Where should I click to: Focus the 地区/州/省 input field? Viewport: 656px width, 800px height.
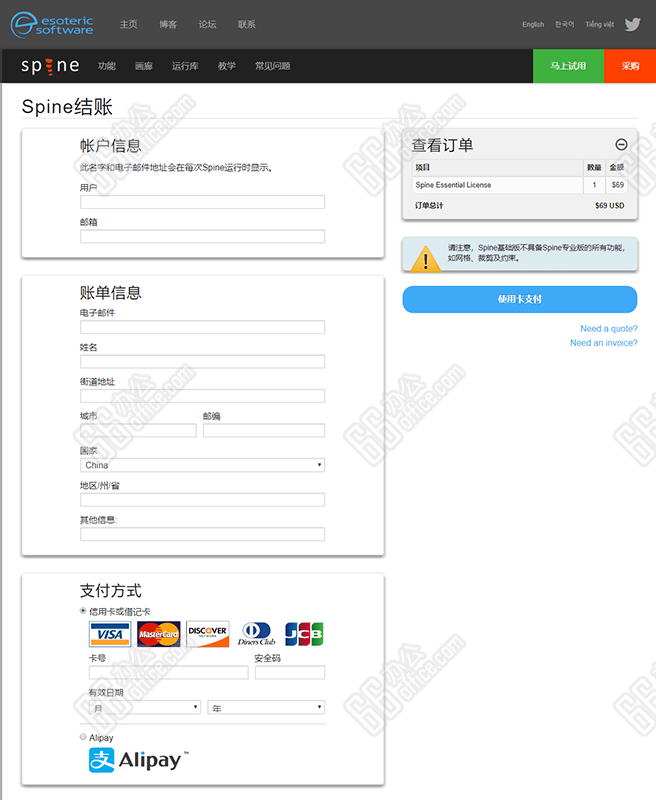[x=203, y=499]
